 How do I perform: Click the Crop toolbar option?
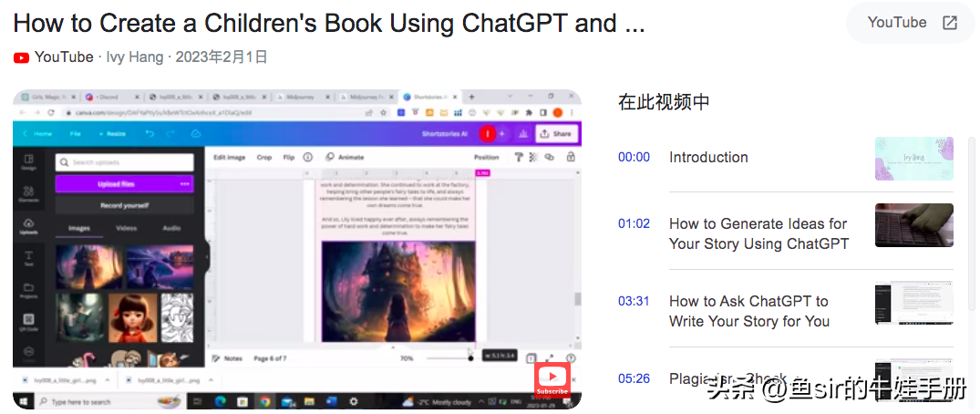264,157
